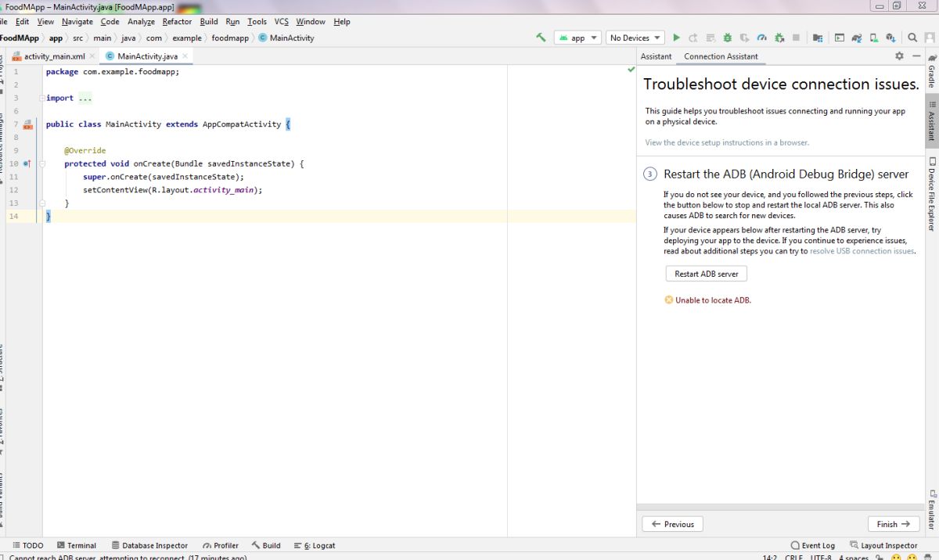
Task: Click the green checkmark inspection indicator
Action: click(631, 70)
